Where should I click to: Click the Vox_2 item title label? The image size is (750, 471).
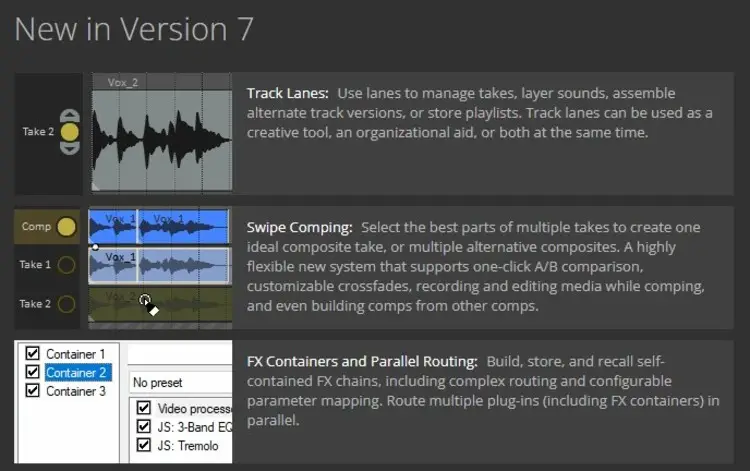[122, 82]
